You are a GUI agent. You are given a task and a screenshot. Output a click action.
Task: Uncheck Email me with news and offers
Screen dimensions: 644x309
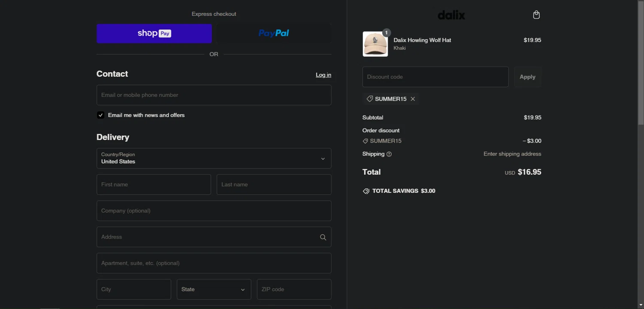(x=100, y=115)
